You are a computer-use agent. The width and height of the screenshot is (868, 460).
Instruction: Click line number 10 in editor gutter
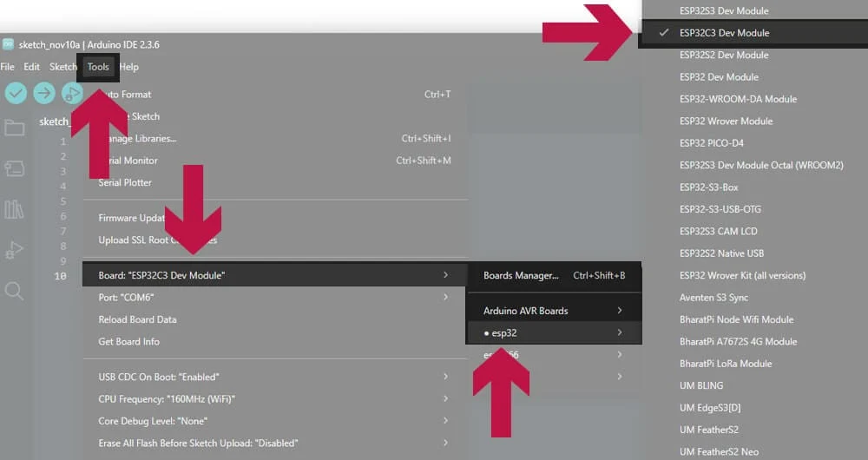tap(61, 276)
